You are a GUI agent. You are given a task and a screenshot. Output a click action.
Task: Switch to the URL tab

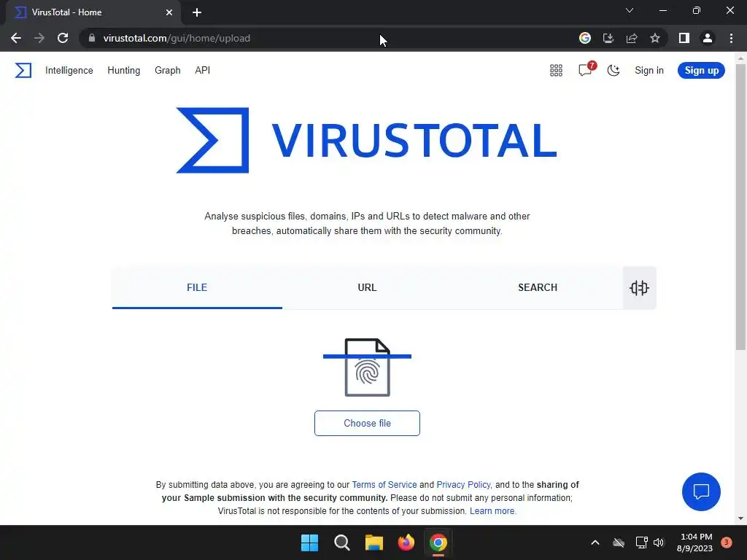(368, 287)
